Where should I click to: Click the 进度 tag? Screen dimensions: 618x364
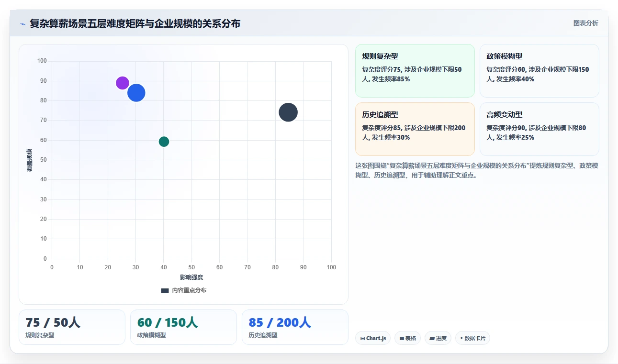(438, 338)
